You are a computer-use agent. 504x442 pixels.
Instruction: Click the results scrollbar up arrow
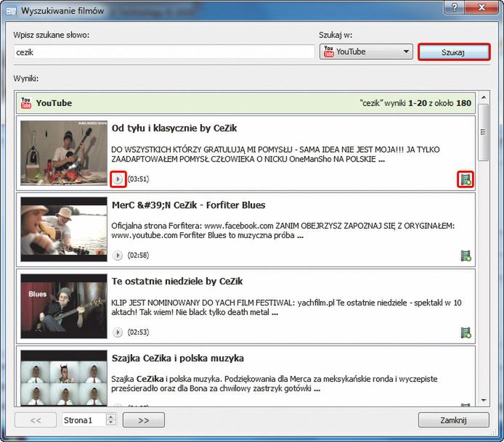pyautogui.click(x=484, y=97)
